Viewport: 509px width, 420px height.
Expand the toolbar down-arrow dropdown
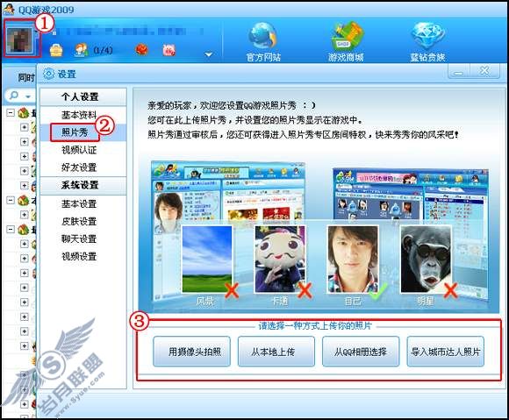[209, 54]
